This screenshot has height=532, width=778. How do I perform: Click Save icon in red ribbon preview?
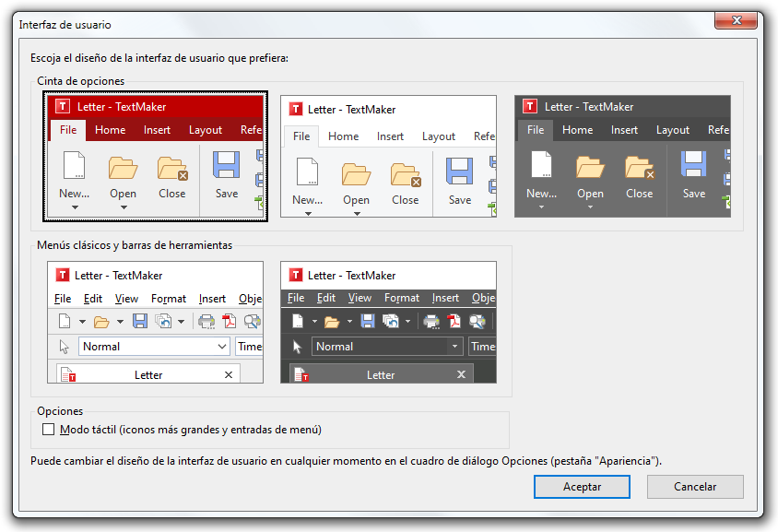pos(226,165)
